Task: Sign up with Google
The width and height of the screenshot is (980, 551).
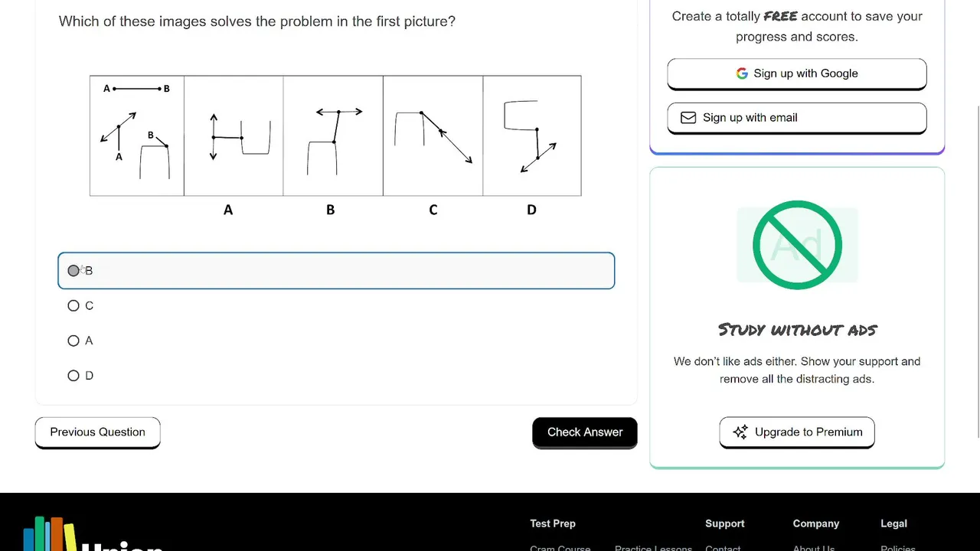Action: tap(797, 73)
